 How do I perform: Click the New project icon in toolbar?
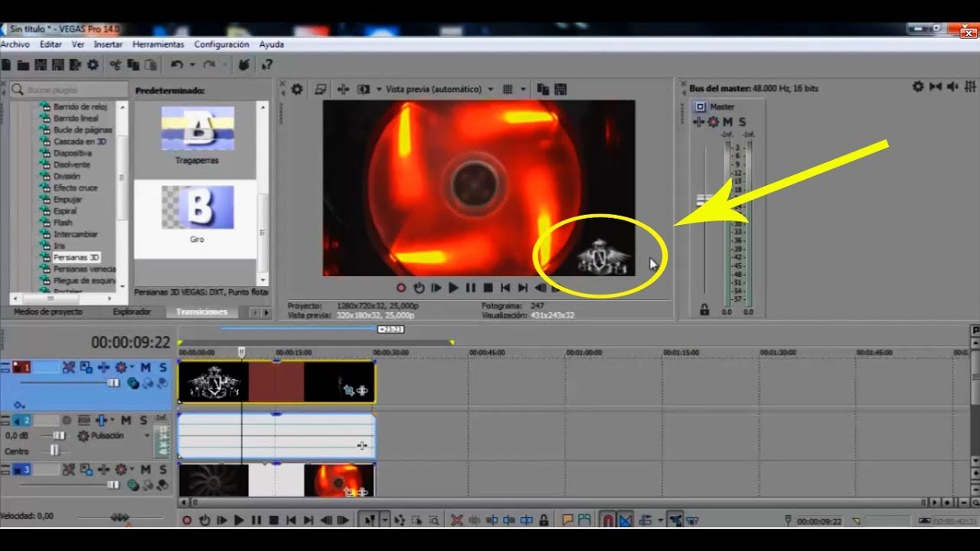pyautogui.click(x=6, y=65)
